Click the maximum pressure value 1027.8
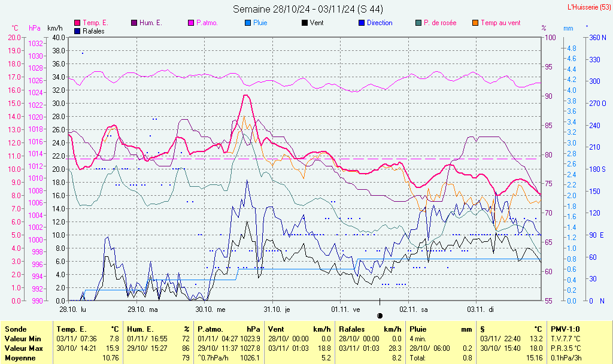The image size is (613, 364). pyautogui.click(x=250, y=348)
